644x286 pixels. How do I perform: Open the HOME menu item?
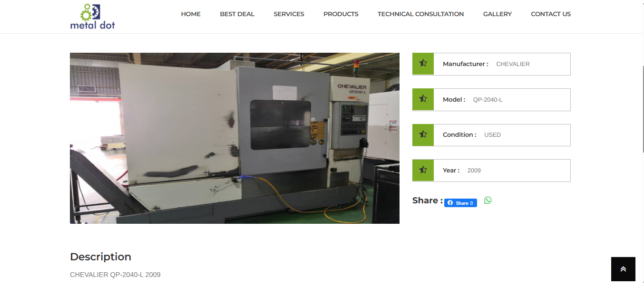tap(190, 14)
